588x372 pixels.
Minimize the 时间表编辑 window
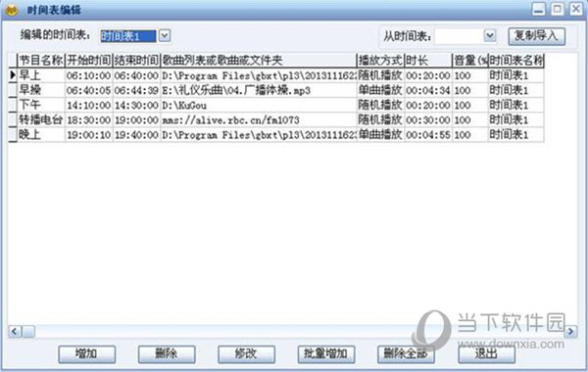538,10
